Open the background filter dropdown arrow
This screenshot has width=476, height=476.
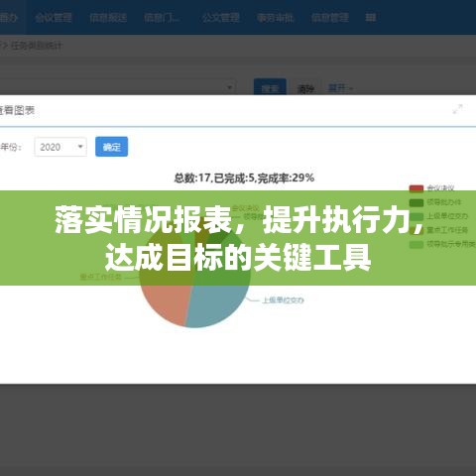click(230, 87)
